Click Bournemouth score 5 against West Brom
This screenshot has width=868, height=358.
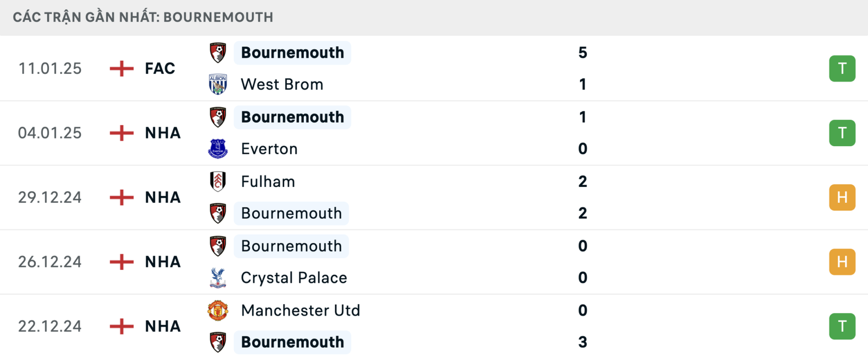click(x=583, y=53)
